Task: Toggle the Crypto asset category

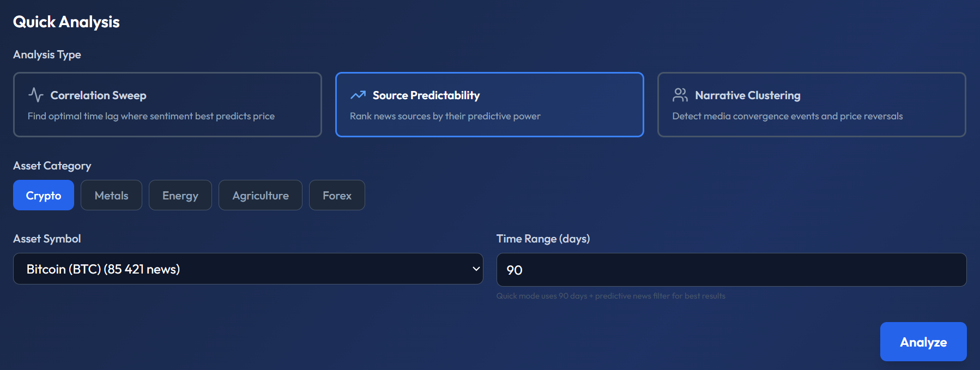Action: point(43,195)
